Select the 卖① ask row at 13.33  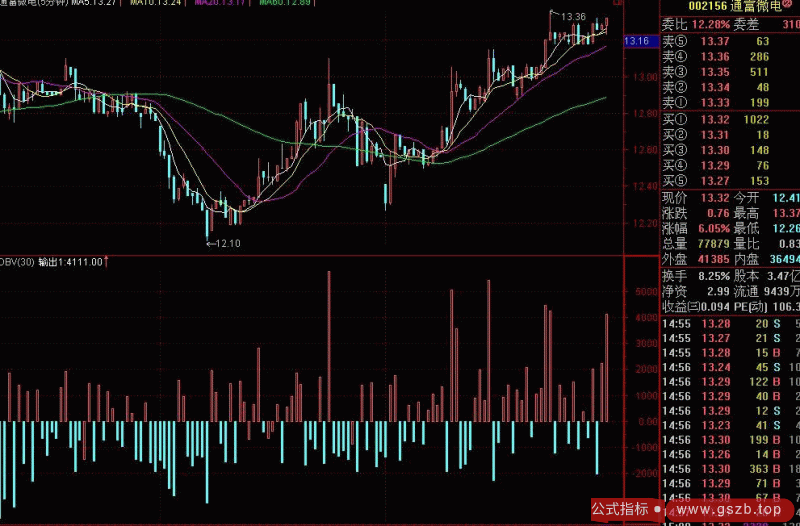[x=720, y=102]
